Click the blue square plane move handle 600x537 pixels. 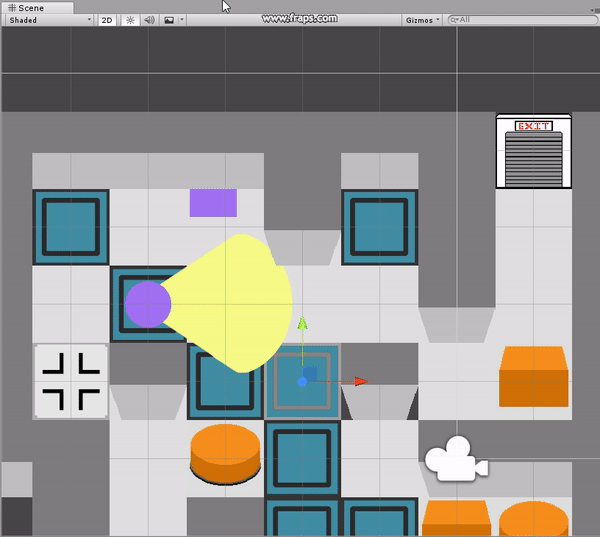[310, 374]
